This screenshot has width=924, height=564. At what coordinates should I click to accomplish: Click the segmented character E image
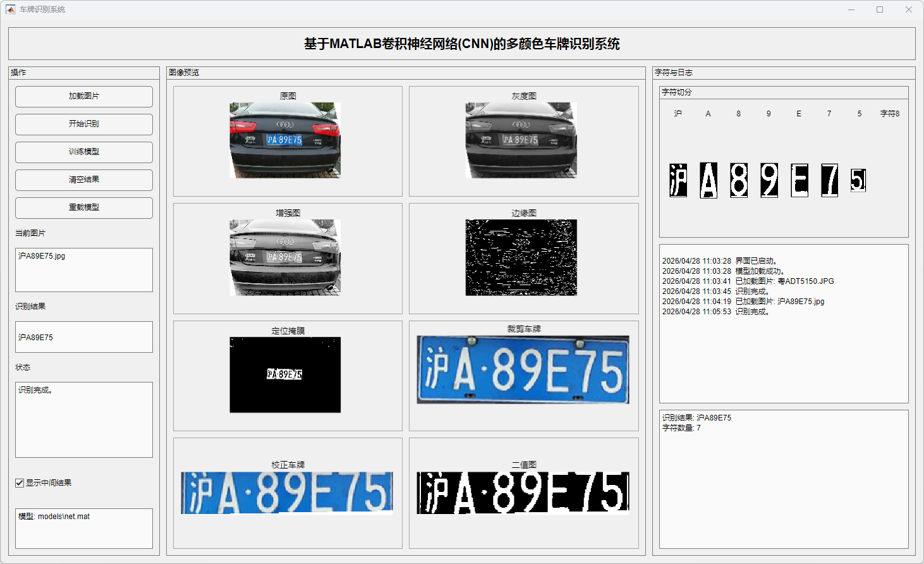click(799, 180)
